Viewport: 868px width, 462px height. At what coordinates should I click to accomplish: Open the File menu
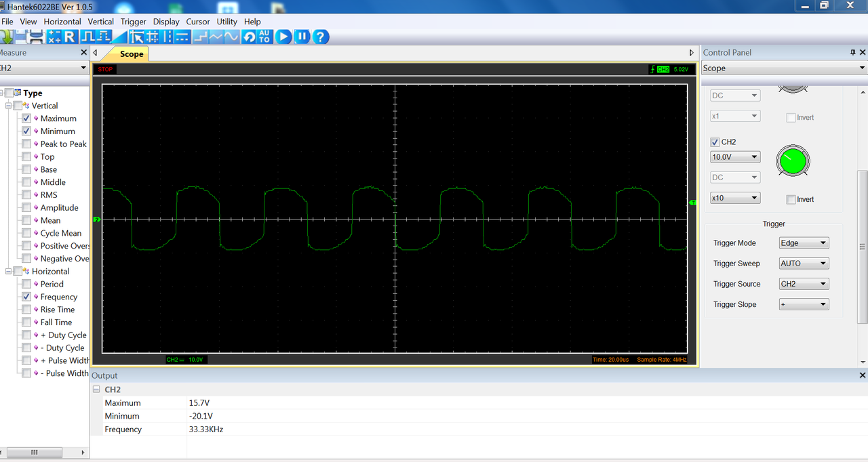(x=7, y=22)
